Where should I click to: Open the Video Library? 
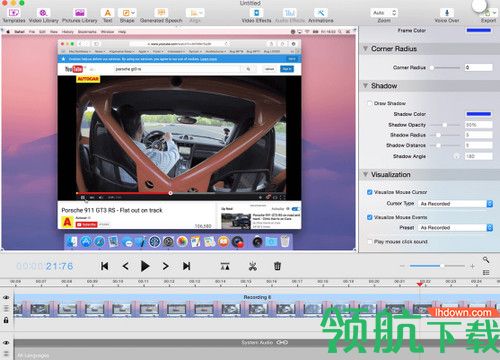click(x=43, y=15)
